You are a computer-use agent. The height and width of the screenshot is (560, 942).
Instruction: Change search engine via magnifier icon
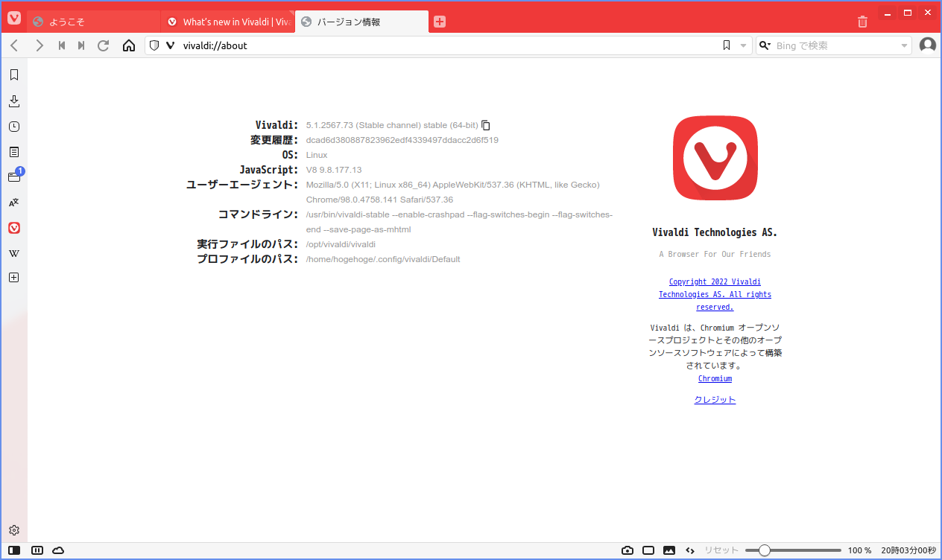(x=765, y=45)
